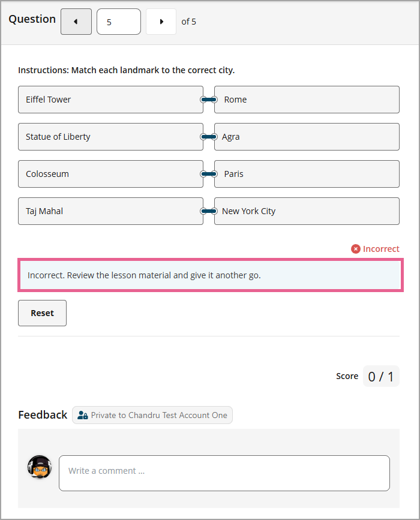Click connector between Taj Mahal and New York City
This screenshot has height=520, width=420.
[x=209, y=211]
